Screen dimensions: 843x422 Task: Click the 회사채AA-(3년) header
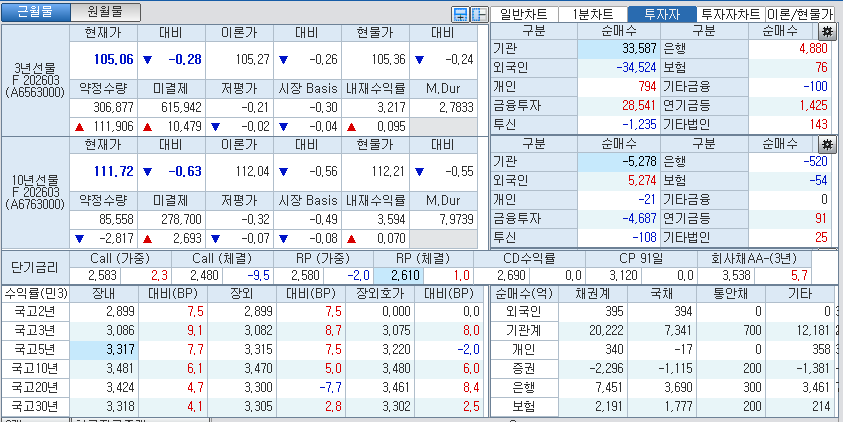pos(754,259)
